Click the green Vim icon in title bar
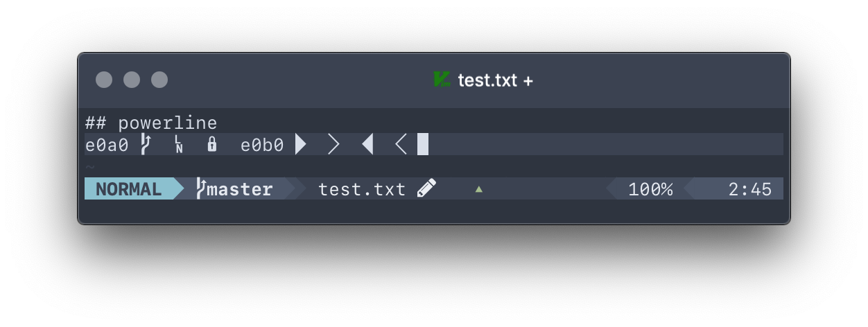868x327 pixels. click(442, 80)
